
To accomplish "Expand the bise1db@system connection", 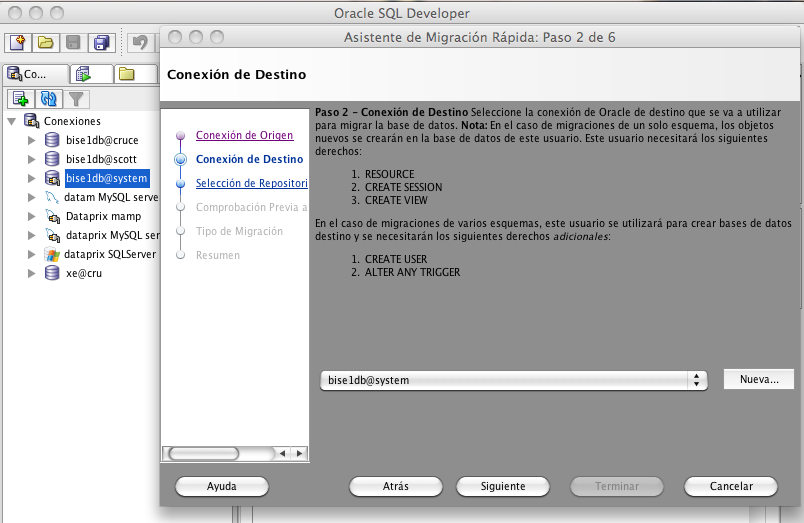I will (31, 178).
